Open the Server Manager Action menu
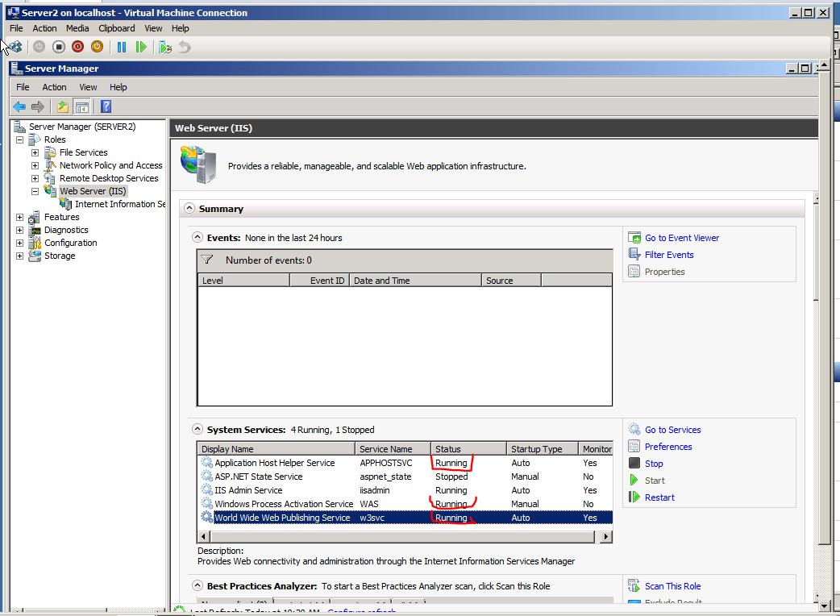This screenshot has width=840, height=616. pos(55,87)
